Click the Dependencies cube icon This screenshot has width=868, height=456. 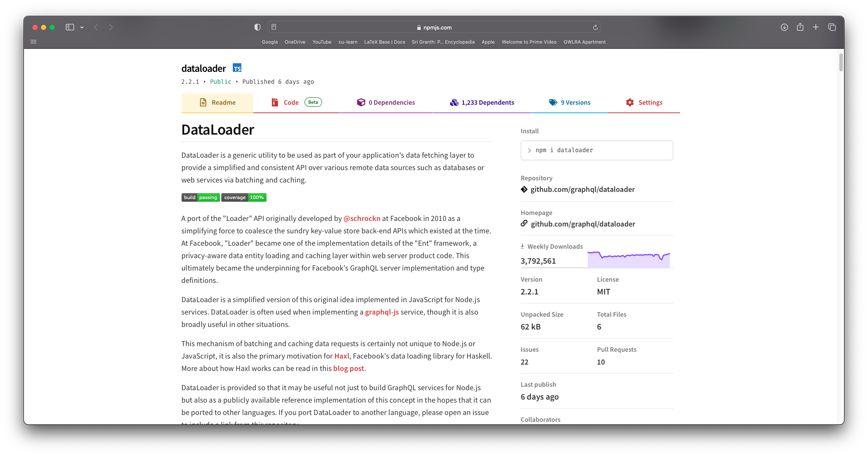click(361, 103)
